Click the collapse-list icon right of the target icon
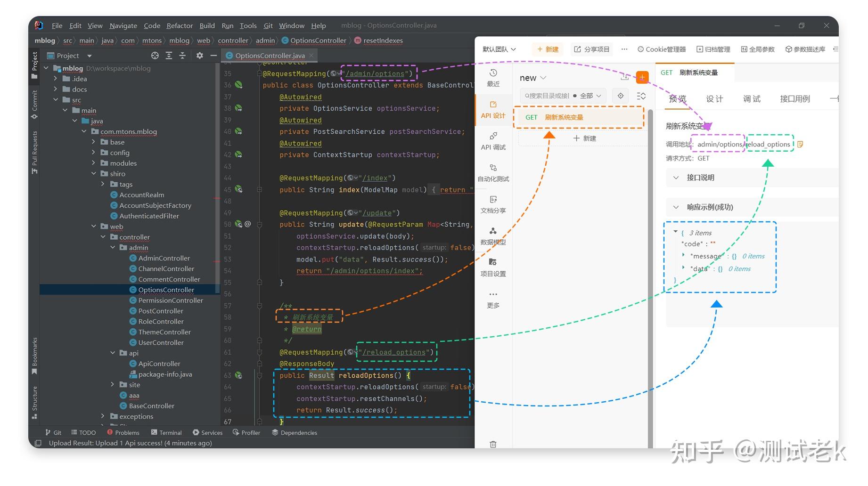The width and height of the screenshot is (868, 486). pos(641,96)
